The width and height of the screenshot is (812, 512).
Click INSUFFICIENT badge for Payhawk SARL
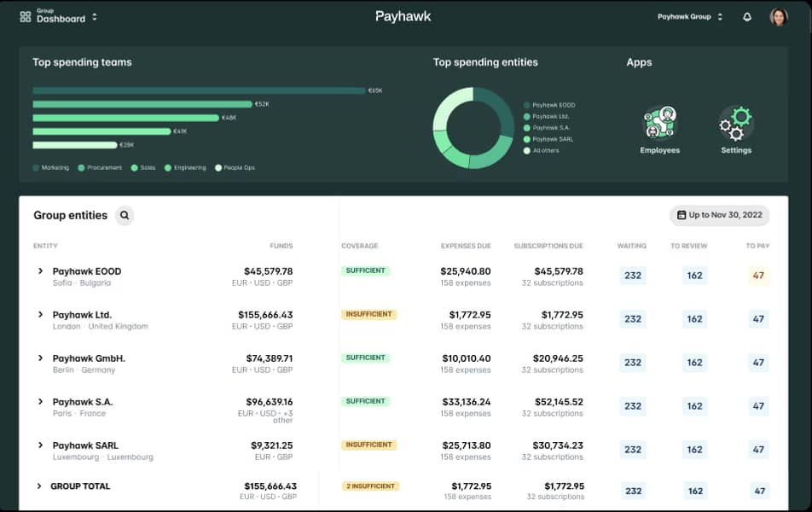coord(368,445)
